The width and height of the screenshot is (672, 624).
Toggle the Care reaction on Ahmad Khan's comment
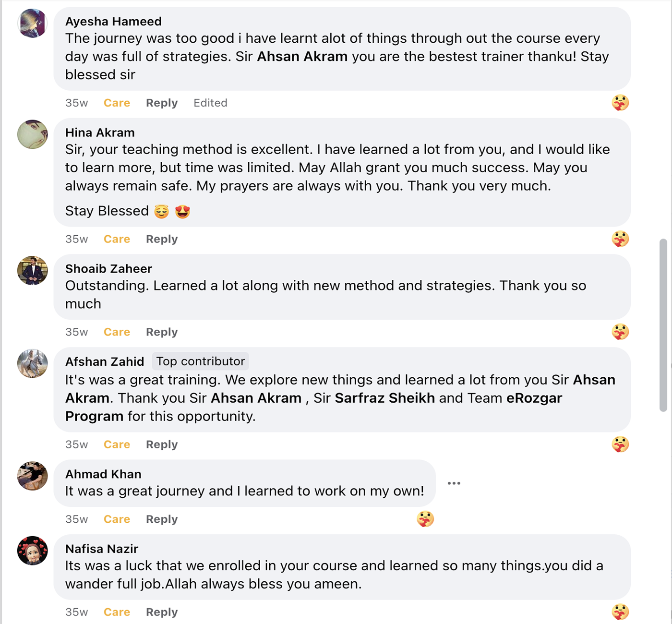tap(117, 519)
